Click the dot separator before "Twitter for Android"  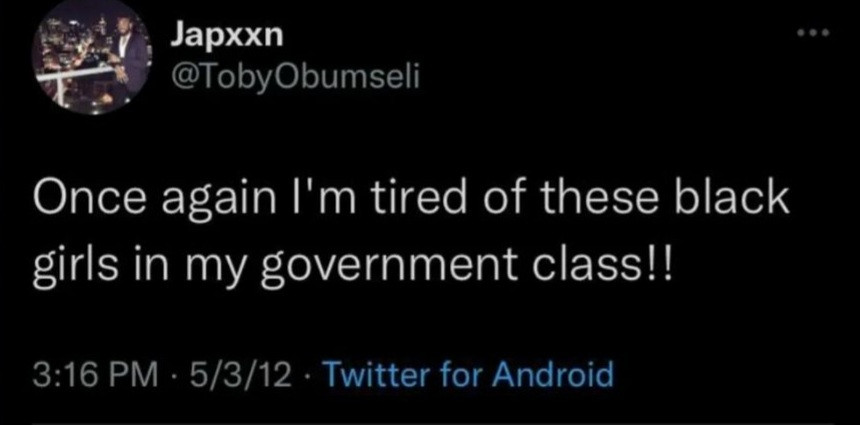[310, 377]
